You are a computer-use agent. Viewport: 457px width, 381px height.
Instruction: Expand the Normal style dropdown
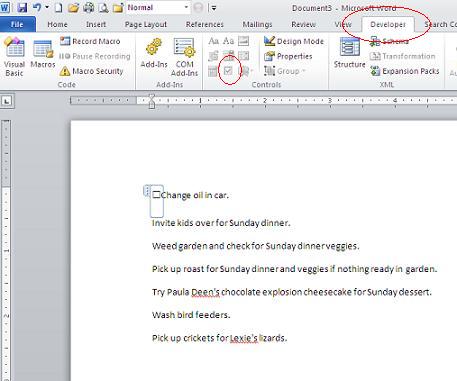click(x=186, y=7)
